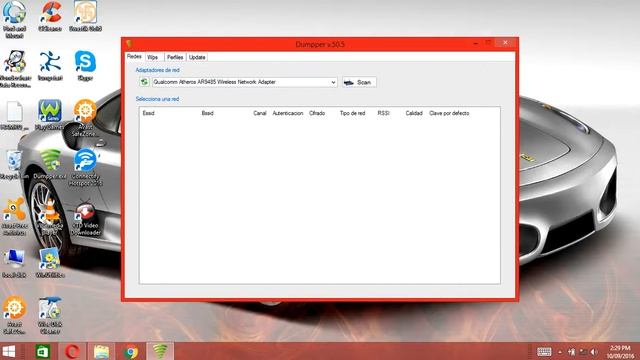Click the volume speaker tray icon
This screenshot has width=640, height=360.
[x=594, y=352]
